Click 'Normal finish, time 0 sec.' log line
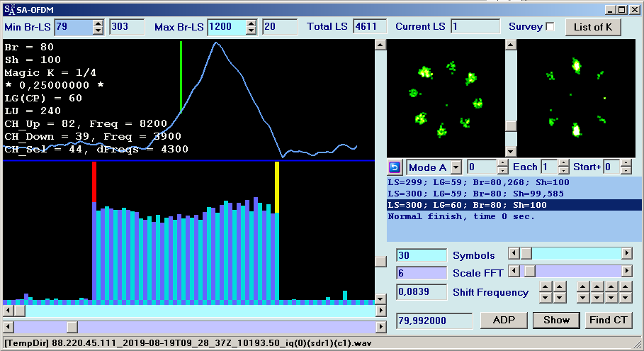This screenshot has width=644, height=351. click(514, 216)
